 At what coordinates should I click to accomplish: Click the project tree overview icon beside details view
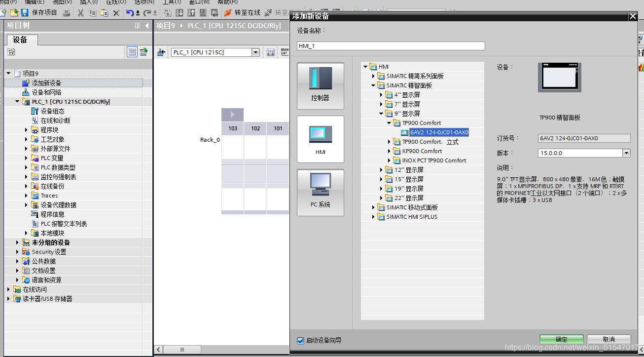pos(143,52)
